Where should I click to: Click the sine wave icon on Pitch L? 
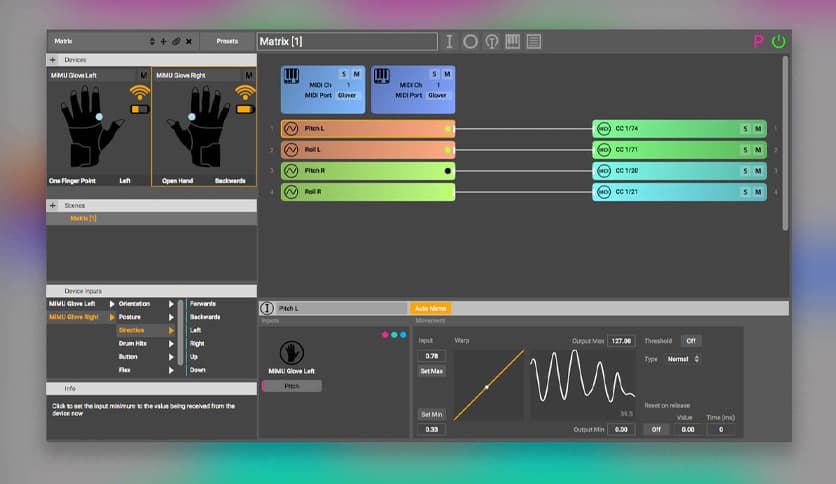coord(291,129)
